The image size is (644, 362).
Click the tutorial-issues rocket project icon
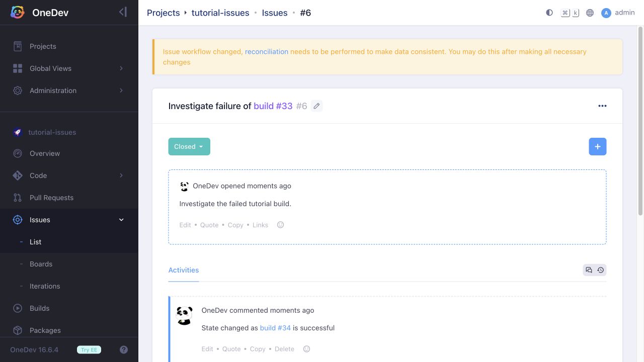(x=18, y=132)
